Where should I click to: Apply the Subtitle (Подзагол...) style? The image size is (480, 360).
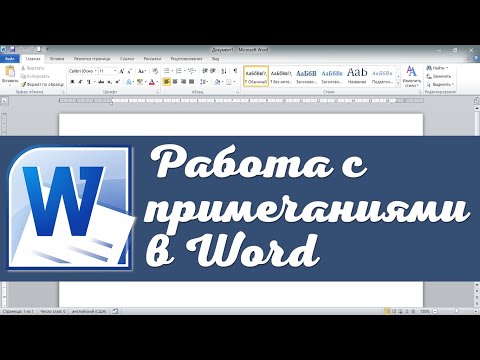pos(382,76)
